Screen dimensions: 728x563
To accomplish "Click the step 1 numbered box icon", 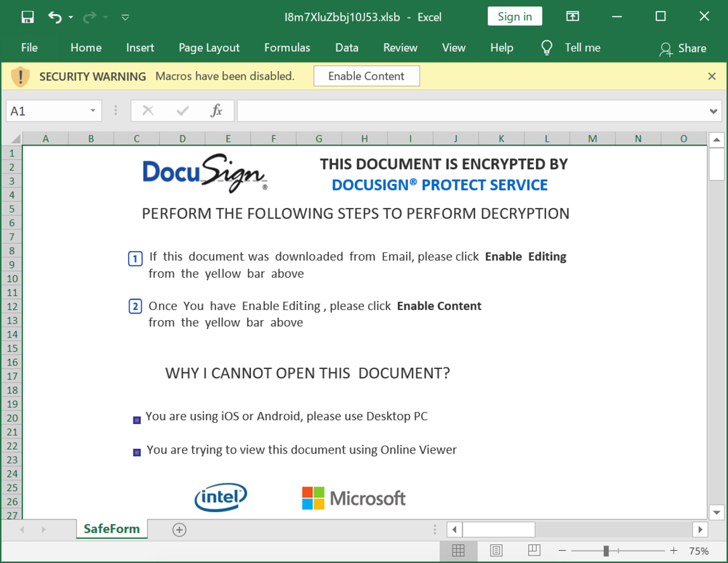I will coord(135,258).
